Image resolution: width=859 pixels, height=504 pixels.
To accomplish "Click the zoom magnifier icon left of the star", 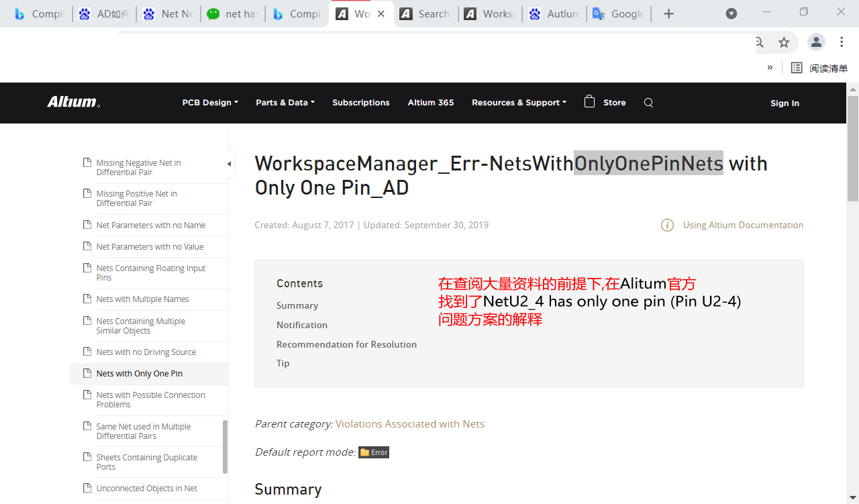I will tap(758, 42).
